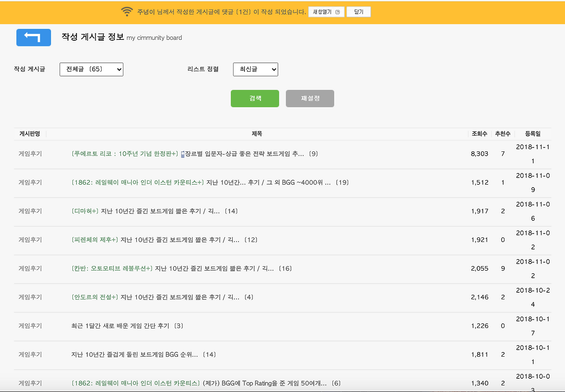Open the 푸에르토 리코 10주년 기념 한정판 post
565x392 pixels.
tap(194, 154)
